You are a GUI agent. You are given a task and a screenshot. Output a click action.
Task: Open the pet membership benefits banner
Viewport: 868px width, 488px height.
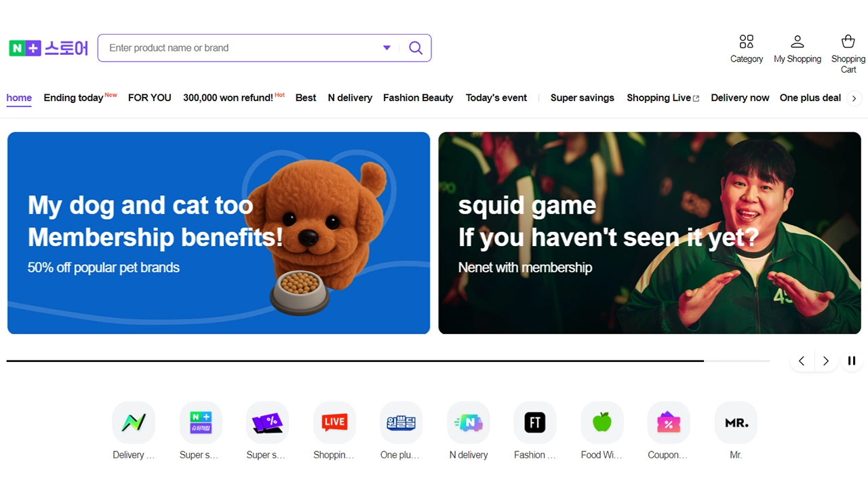point(218,233)
